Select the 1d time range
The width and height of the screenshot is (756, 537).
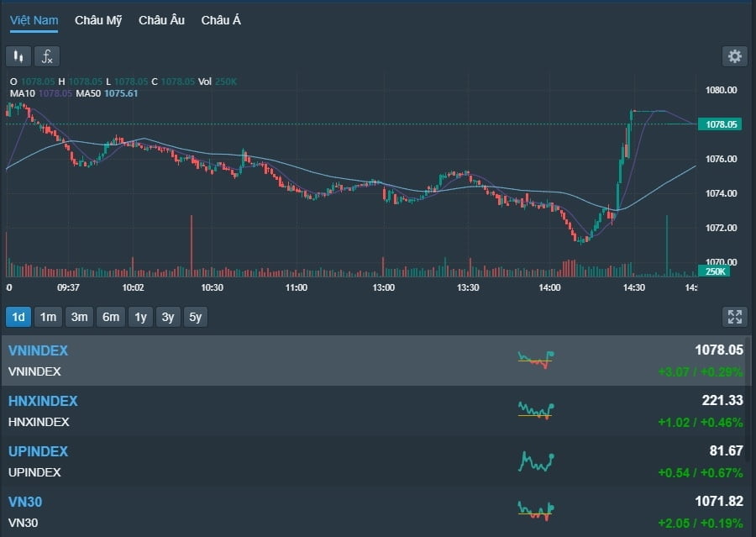18,317
